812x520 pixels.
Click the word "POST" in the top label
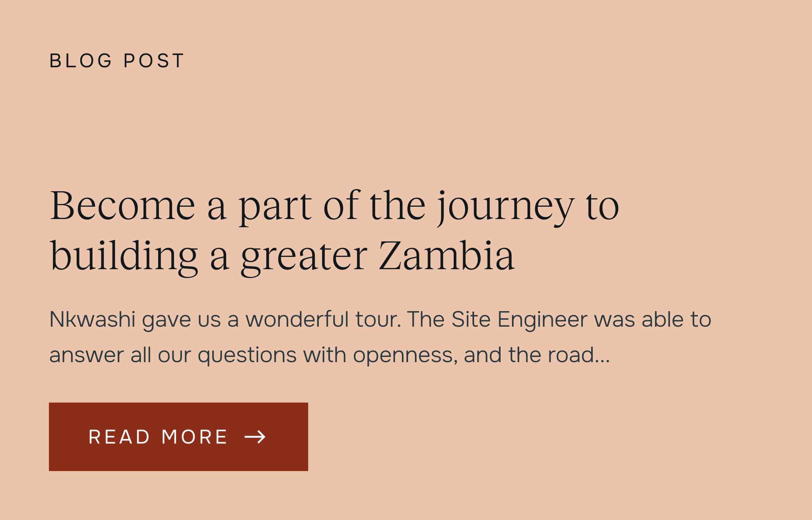pyautogui.click(x=154, y=61)
